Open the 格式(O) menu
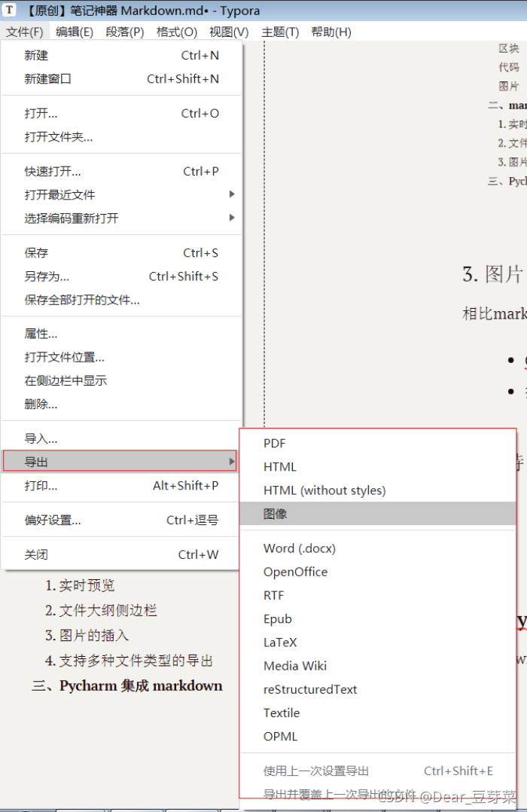 tap(176, 32)
